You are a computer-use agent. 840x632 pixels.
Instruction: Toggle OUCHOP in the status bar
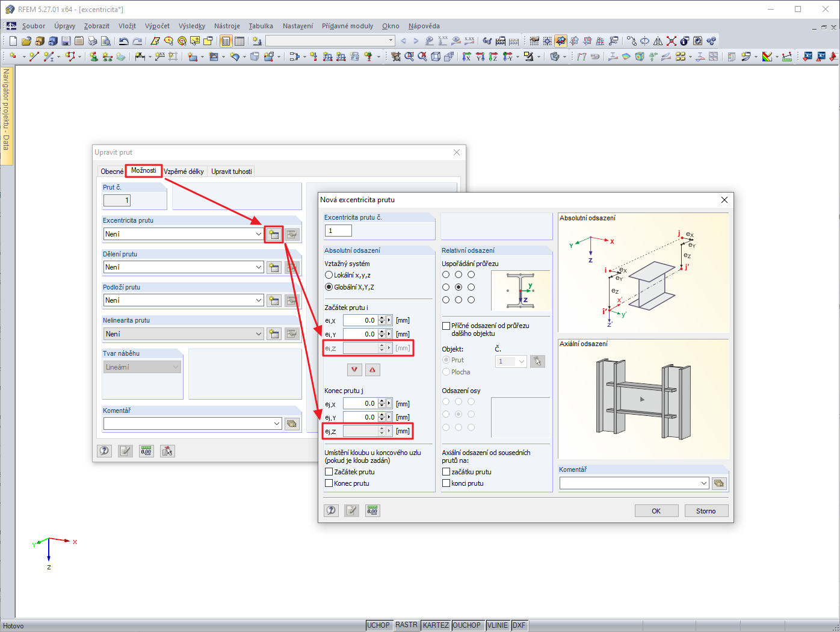pyautogui.click(x=467, y=625)
